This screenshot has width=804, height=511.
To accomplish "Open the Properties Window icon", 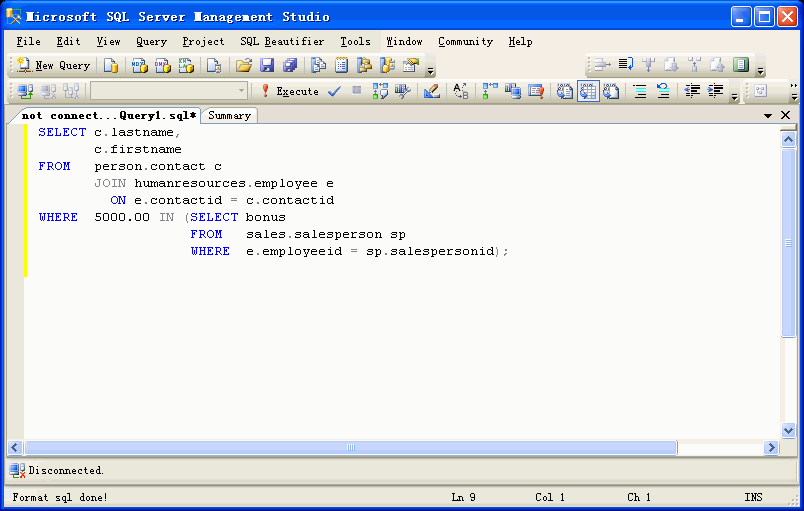I will (x=411, y=65).
